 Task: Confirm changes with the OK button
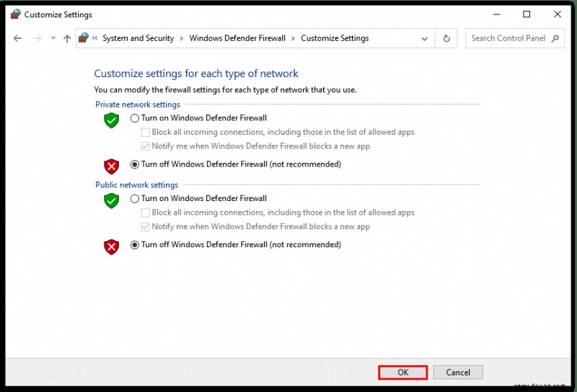(403, 372)
